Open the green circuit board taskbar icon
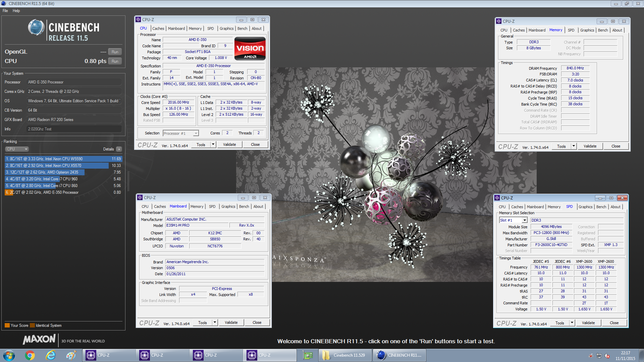 307,355
